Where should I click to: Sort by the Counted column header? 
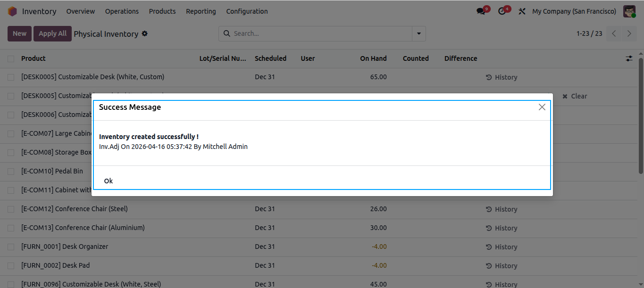pyautogui.click(x=416, y=58)
